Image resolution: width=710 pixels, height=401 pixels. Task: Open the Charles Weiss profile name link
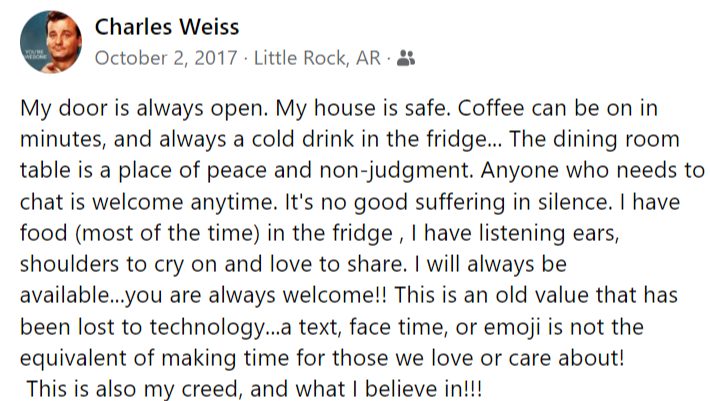point(167,27)
